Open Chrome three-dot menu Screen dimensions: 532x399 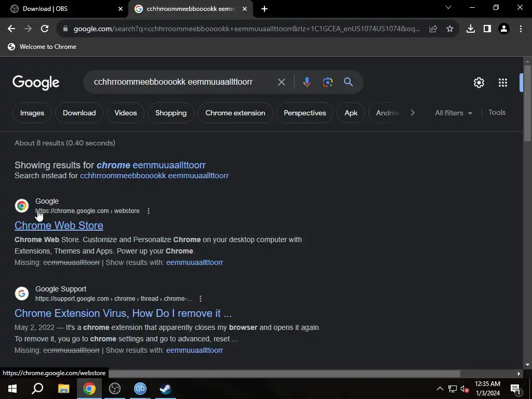(x=521, y=29)
